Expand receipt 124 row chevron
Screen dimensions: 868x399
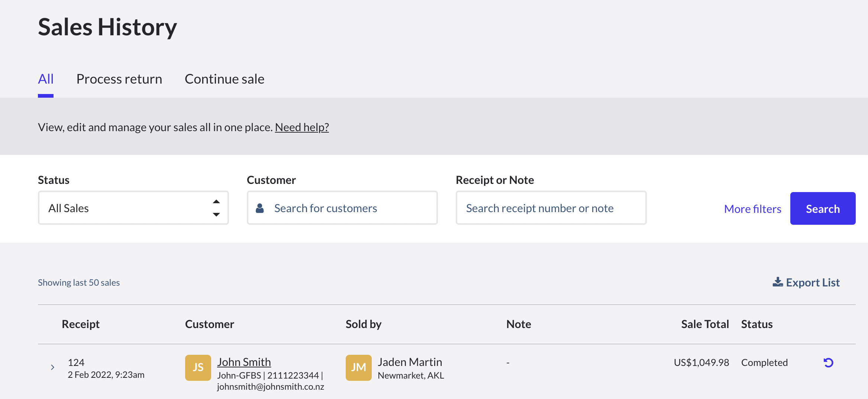(52, 367)
